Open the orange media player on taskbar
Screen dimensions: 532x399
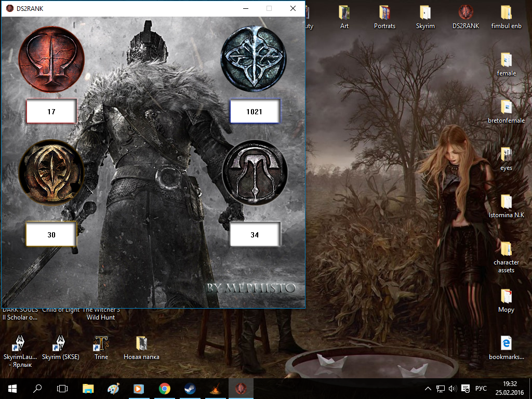(x=139, y=389)
